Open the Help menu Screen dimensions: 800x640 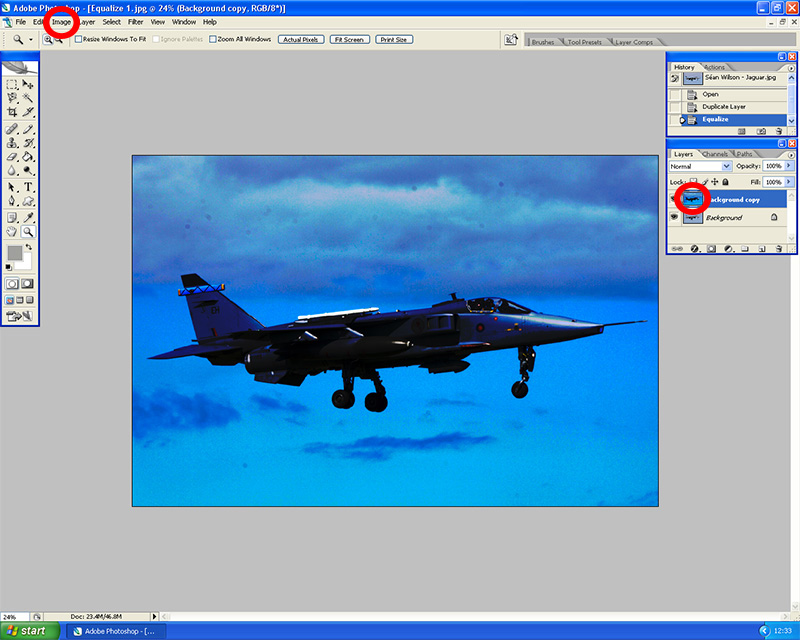pos(210,22)
